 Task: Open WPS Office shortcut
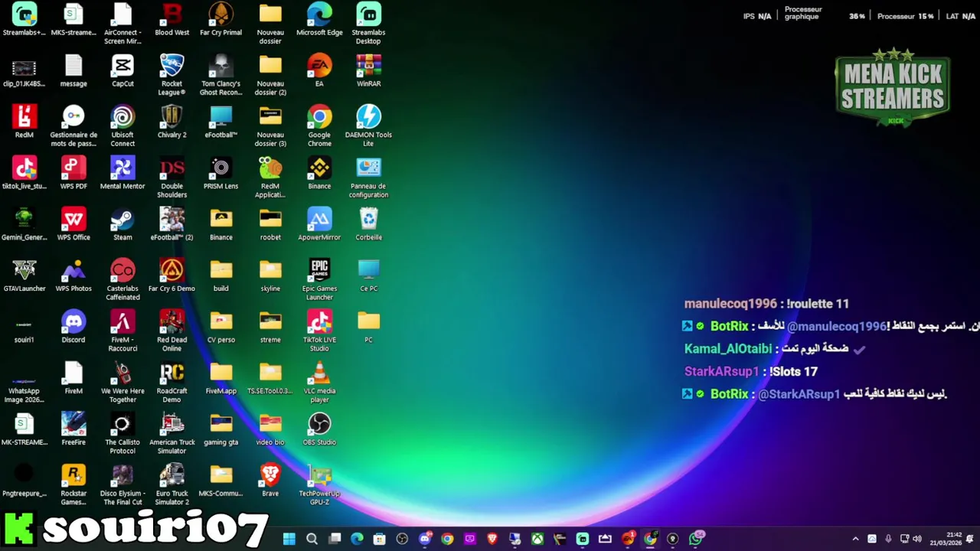[x=73, y=224]
